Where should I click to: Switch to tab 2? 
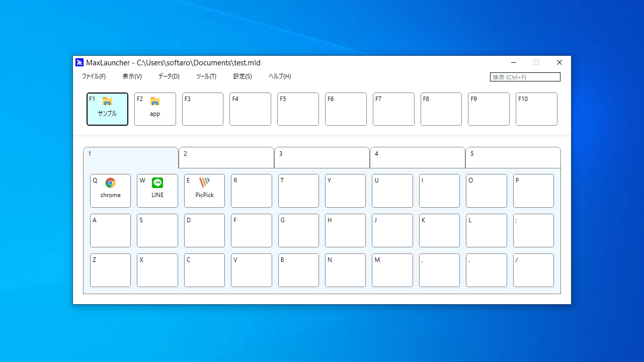(x=226, y=157)
